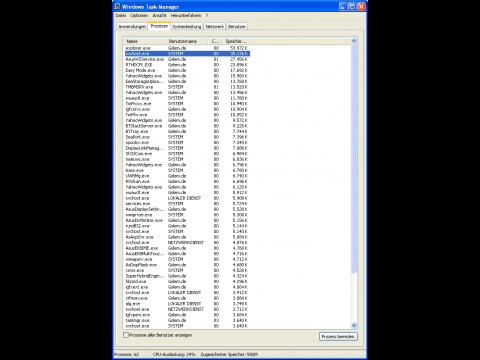This screenshot has height=360, width=480.
Task: Select the DisplayLinkManag... process
Action: point(187,148)
